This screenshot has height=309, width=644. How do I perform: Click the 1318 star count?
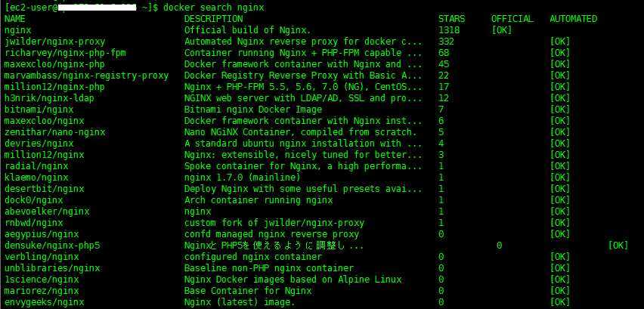[448, 30]
